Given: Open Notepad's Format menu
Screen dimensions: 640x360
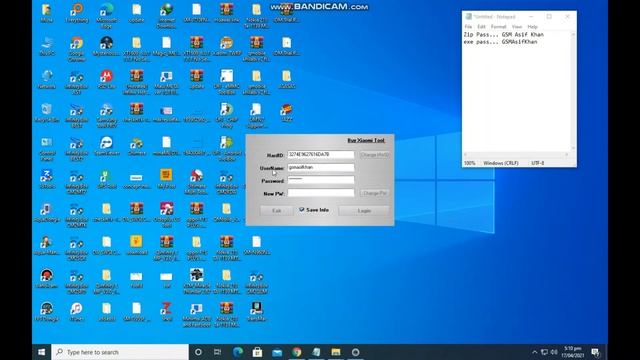Looking at the screenshot, I should point(498,27).
